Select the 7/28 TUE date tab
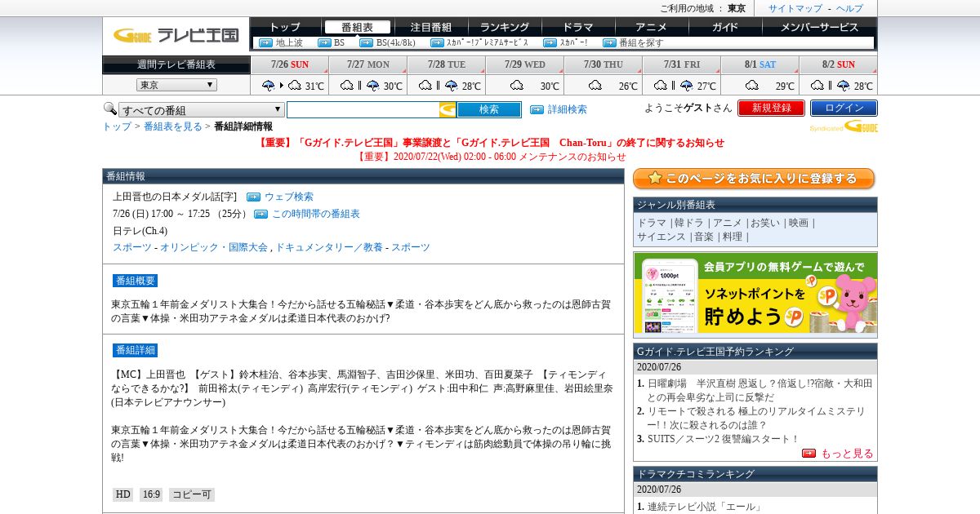 click(447, 64)
